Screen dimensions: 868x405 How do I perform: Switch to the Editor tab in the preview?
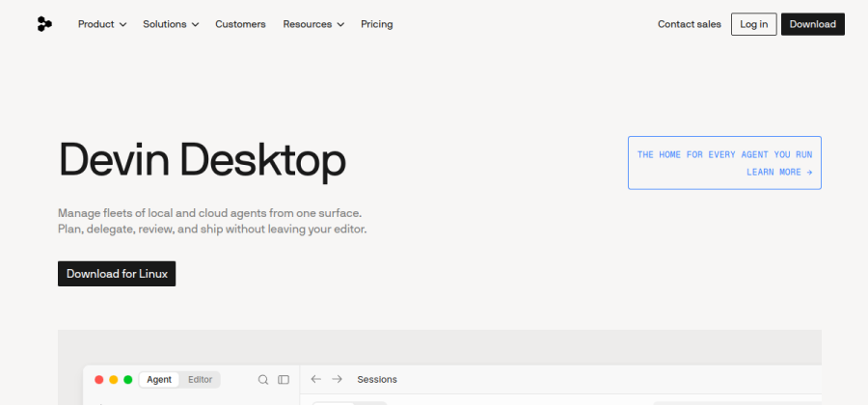click(200, 380)
